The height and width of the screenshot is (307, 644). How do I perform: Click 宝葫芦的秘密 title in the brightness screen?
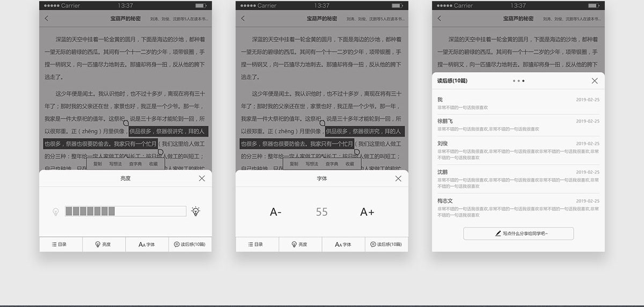[126, 18]
